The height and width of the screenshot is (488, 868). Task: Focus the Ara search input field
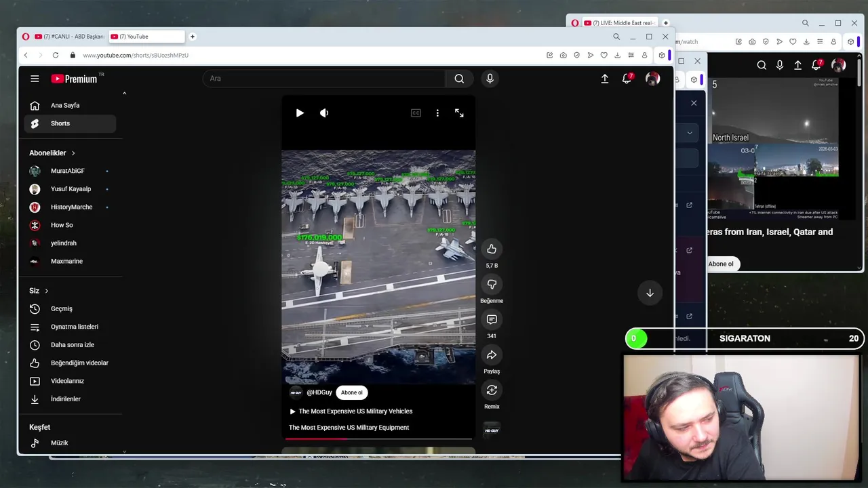coord(324,79)
